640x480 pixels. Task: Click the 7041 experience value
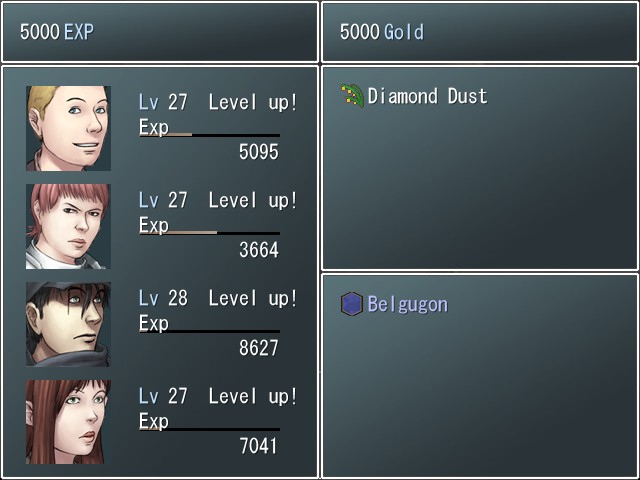258,446
